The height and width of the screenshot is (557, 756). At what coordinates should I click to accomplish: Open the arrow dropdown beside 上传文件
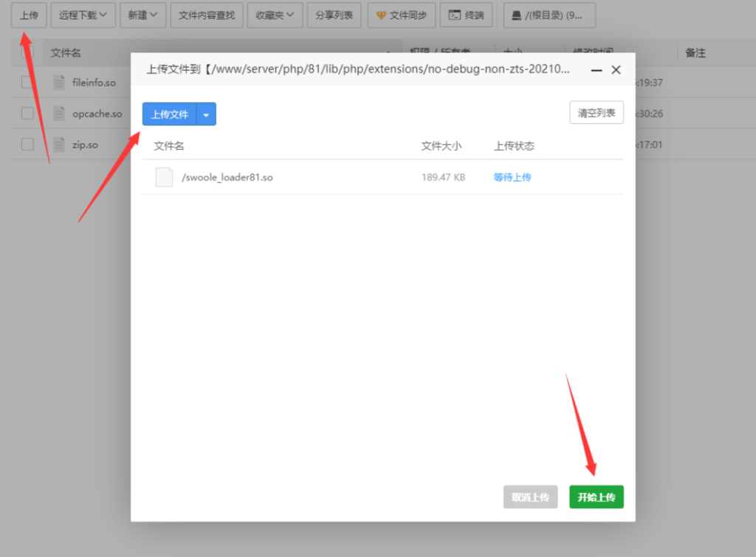point(206,114)
